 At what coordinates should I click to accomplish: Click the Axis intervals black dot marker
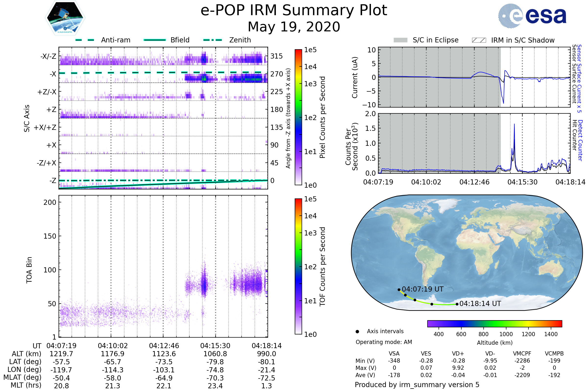[357, 331]
